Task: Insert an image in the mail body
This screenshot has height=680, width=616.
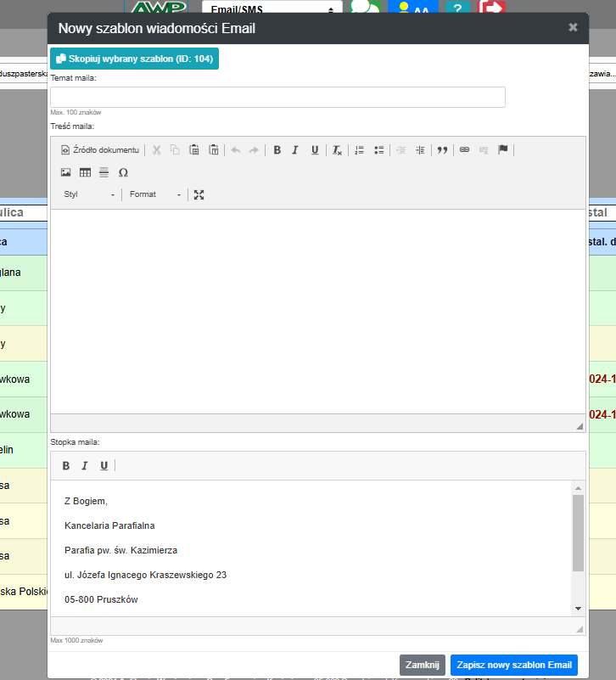Action: pos(66,172)
